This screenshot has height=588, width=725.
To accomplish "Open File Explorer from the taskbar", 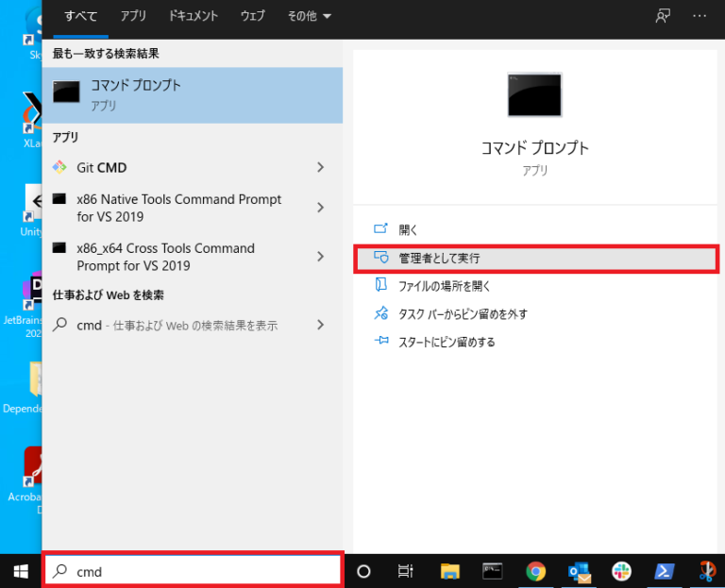I will tap(449, 571).
